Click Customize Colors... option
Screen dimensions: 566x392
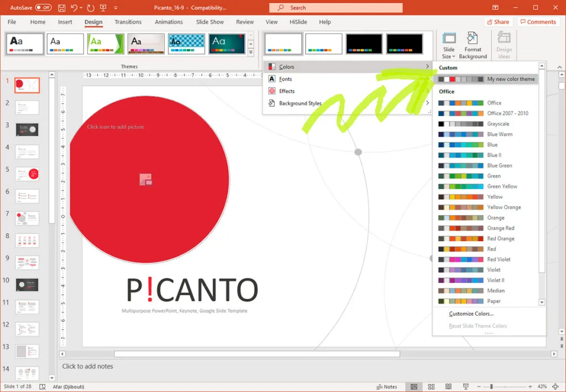(x=471, y=313)
